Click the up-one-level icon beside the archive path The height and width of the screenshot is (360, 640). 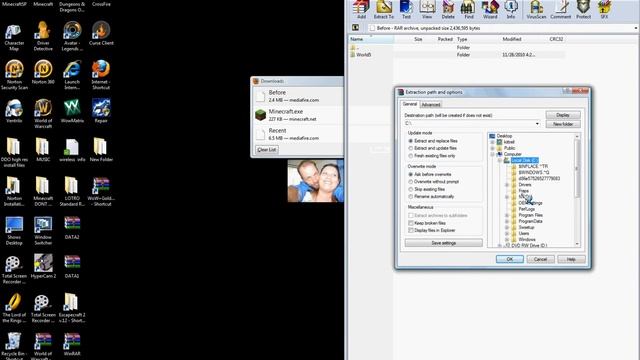coord(356,28)
